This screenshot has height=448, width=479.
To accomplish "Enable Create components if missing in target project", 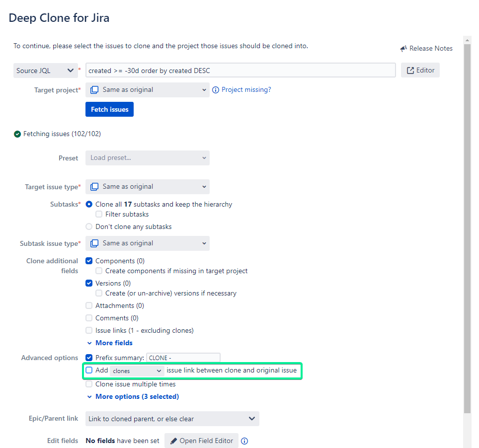I will (x=99, y=271).
